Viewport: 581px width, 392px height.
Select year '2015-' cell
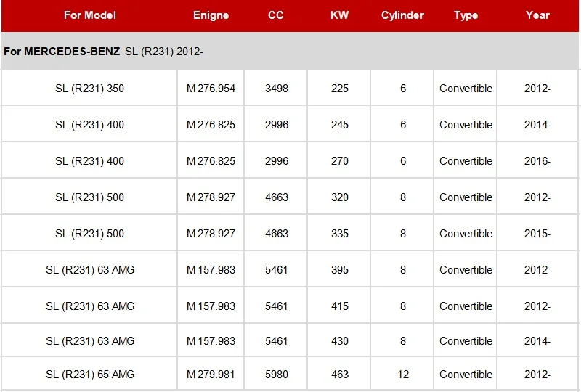(x=537, y=234)
